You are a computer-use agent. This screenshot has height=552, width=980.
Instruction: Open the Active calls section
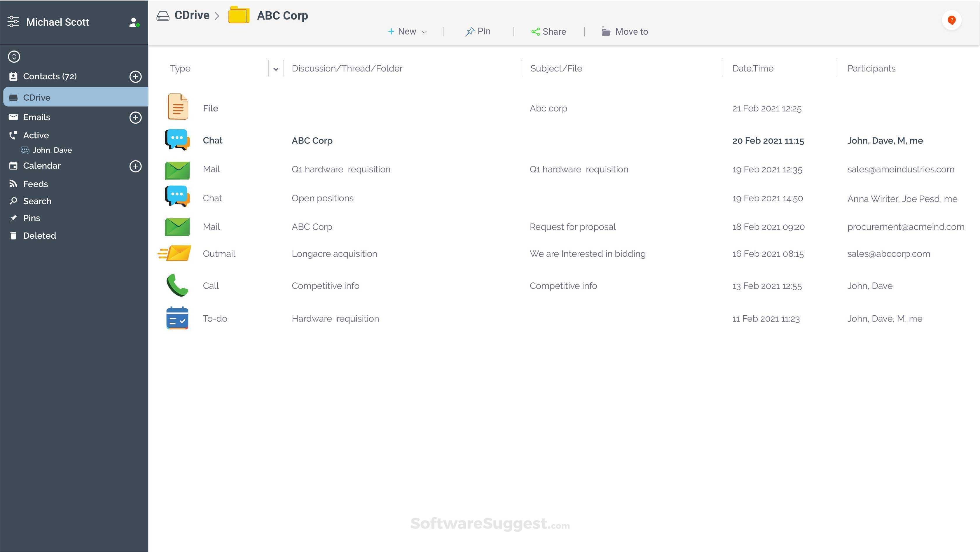pyautogui.click(x=36, y=135)
